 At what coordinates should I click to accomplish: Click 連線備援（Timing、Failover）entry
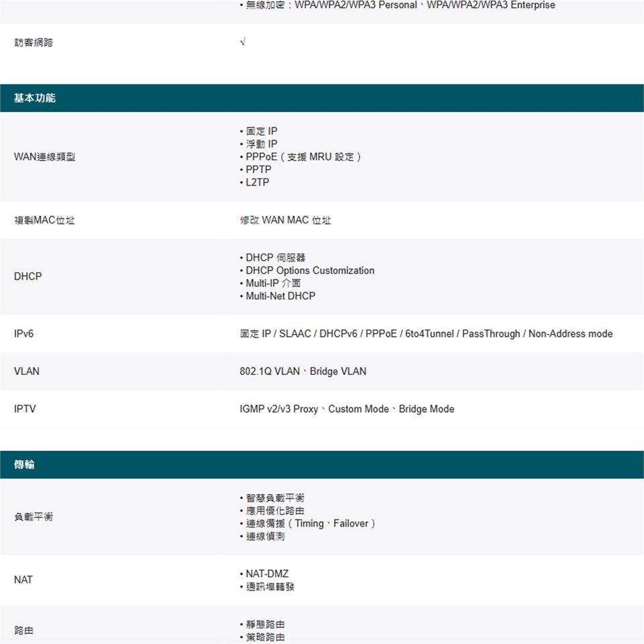click(309, 523)
